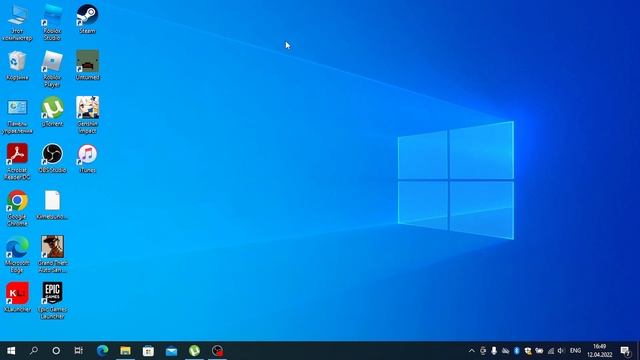Viewport: 640px width, 360px height.
Task: Open network signal tray icon
Action: 551,351
